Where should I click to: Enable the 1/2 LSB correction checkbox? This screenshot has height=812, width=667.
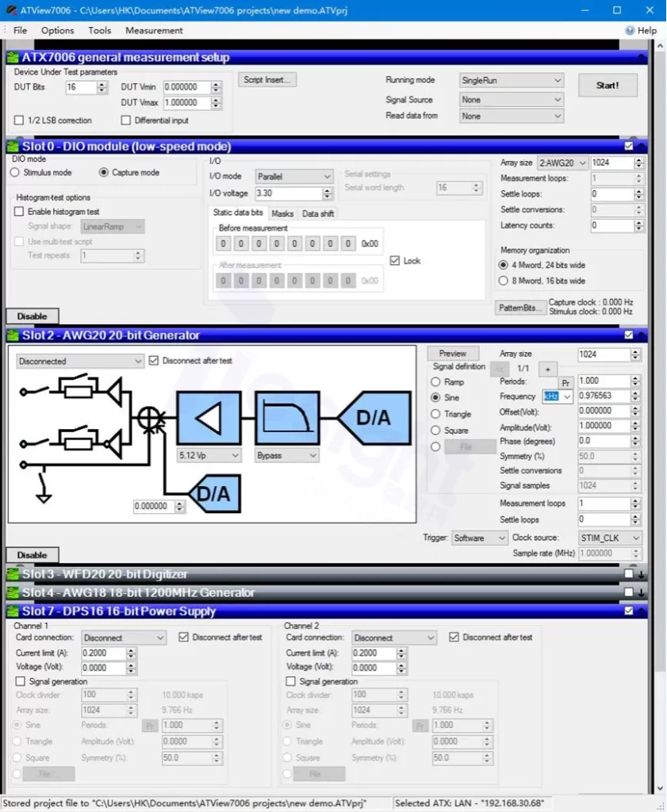click(x=19, y=121)
